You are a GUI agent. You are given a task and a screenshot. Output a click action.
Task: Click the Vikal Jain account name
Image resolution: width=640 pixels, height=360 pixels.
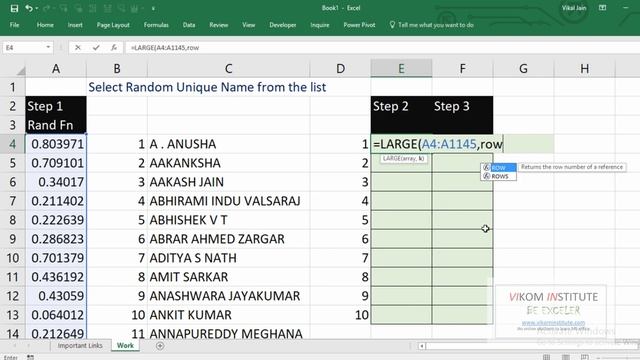[573, 8]
